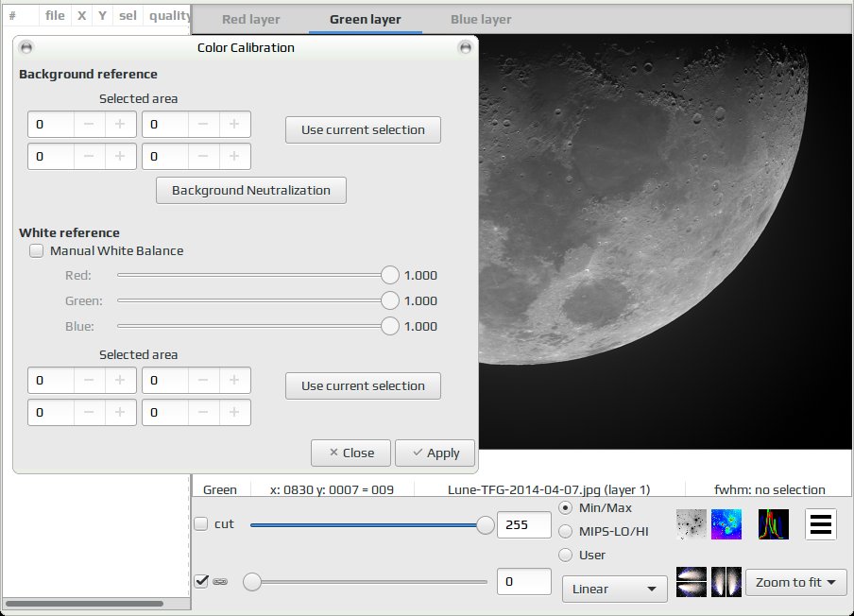Run Background Neutralization

click(x=251, y=190)
